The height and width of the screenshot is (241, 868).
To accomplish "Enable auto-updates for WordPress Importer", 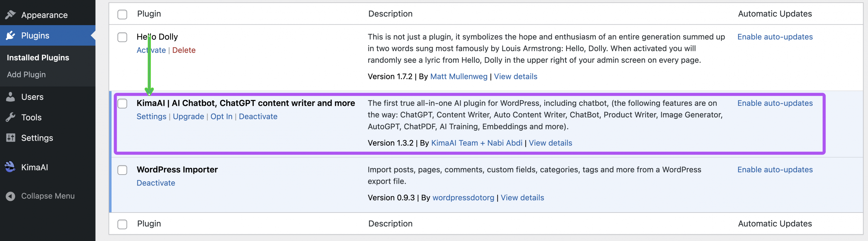I will point(775,169).
